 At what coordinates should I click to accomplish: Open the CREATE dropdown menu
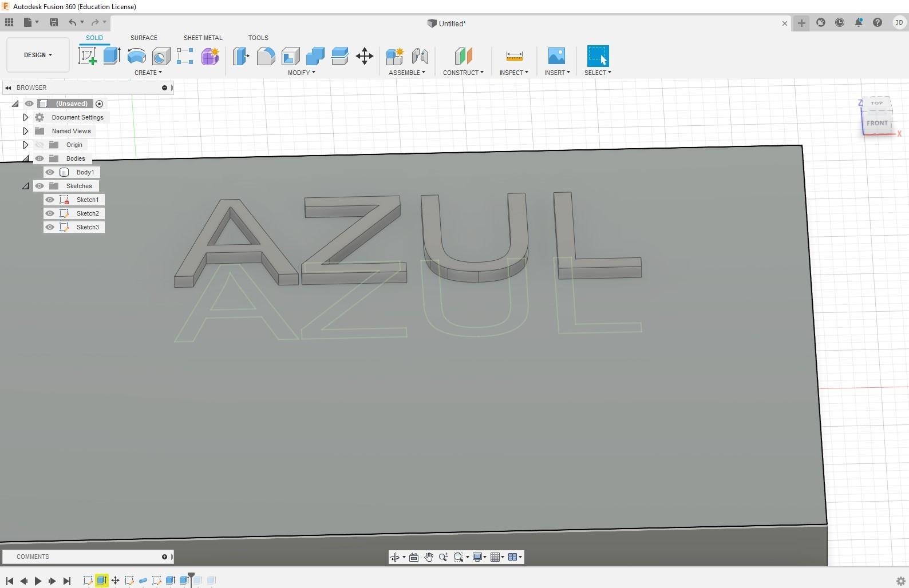[148, 73]
